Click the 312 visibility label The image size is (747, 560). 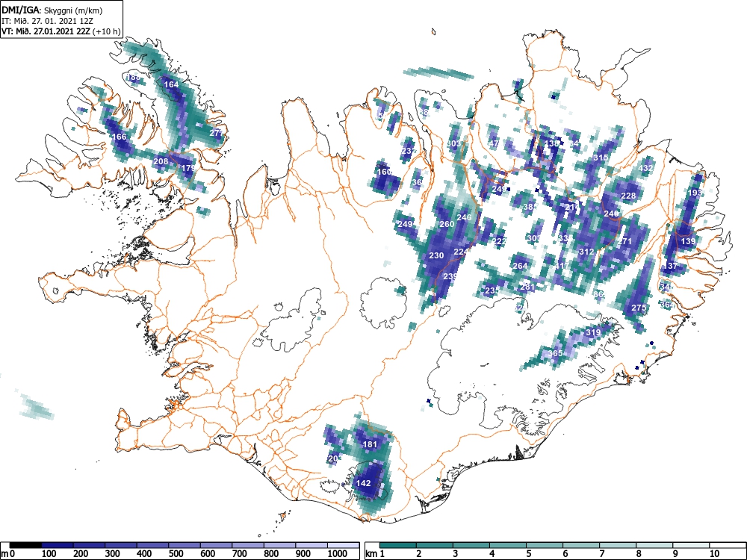click(586, 252)
